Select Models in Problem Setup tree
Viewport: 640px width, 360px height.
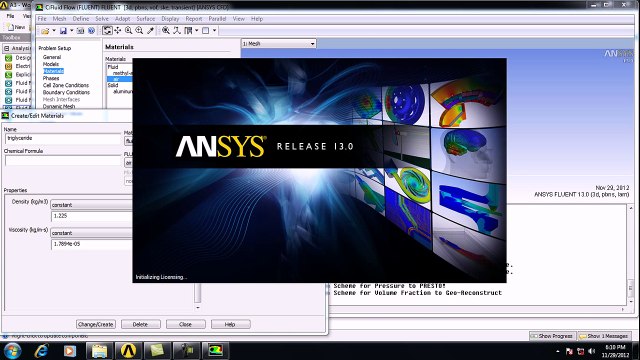coord(51,64)
